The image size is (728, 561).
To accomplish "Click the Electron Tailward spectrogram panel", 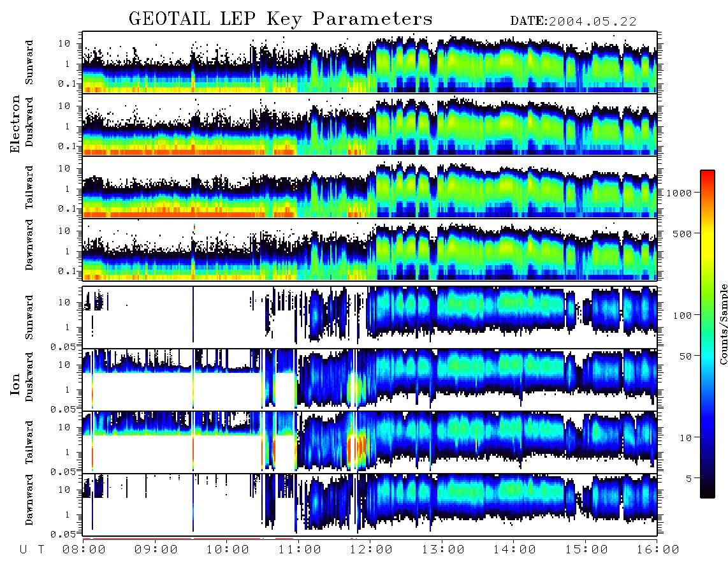I will tap(370, 187).
